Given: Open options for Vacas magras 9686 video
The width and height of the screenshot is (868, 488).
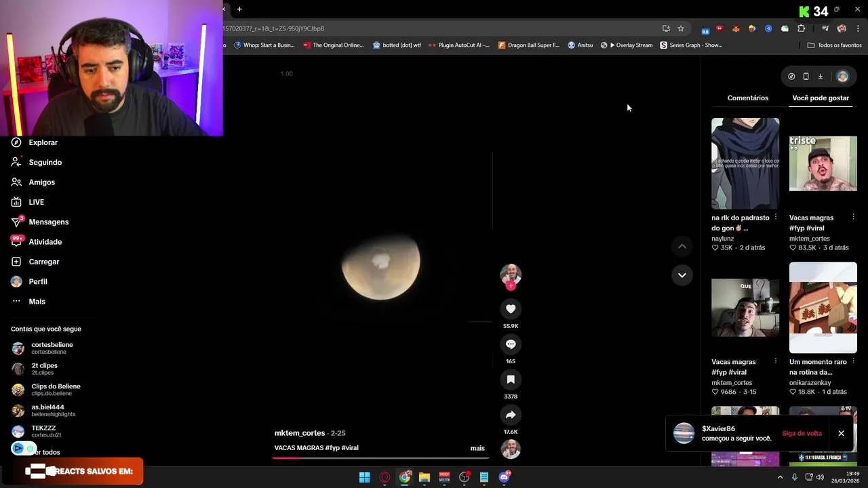Looking at the screenshot, I should 776,362.
